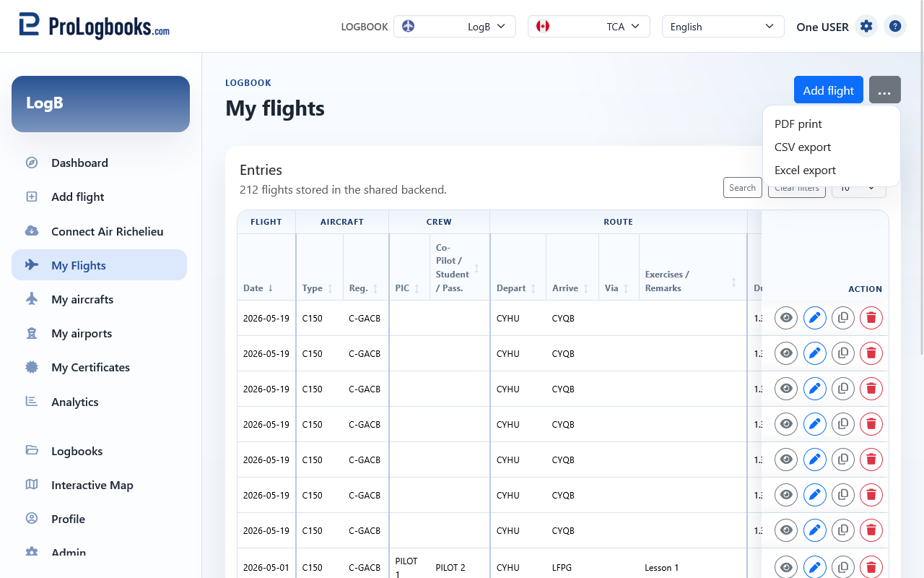Sort by Exercises / Remarks column
The height and width of the screenshot is (578, 924).
734,282
